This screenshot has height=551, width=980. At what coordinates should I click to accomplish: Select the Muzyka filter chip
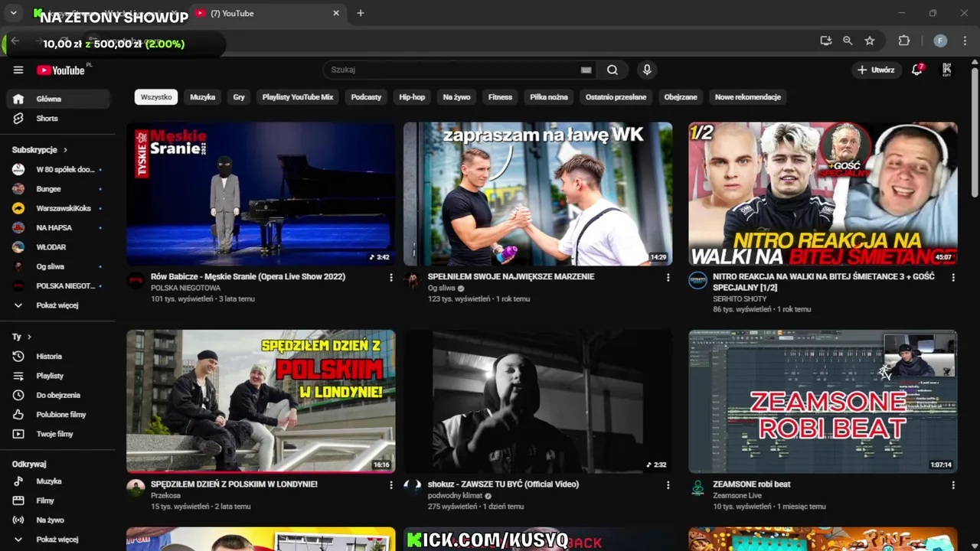(203, 97)
